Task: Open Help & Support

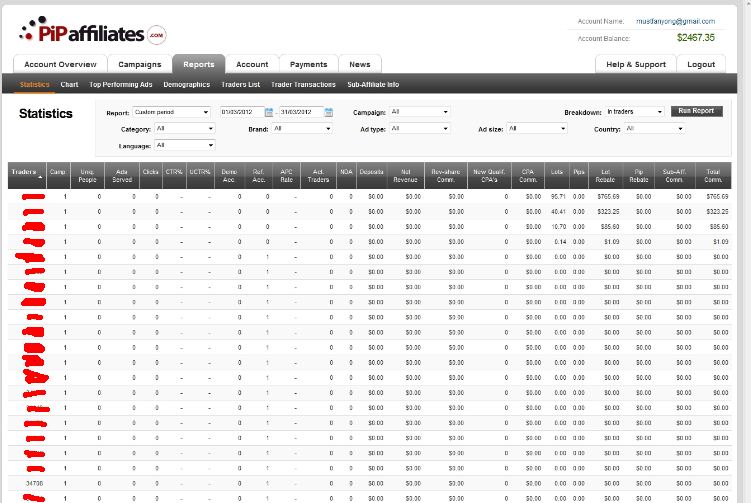Action: click(636, 64)
